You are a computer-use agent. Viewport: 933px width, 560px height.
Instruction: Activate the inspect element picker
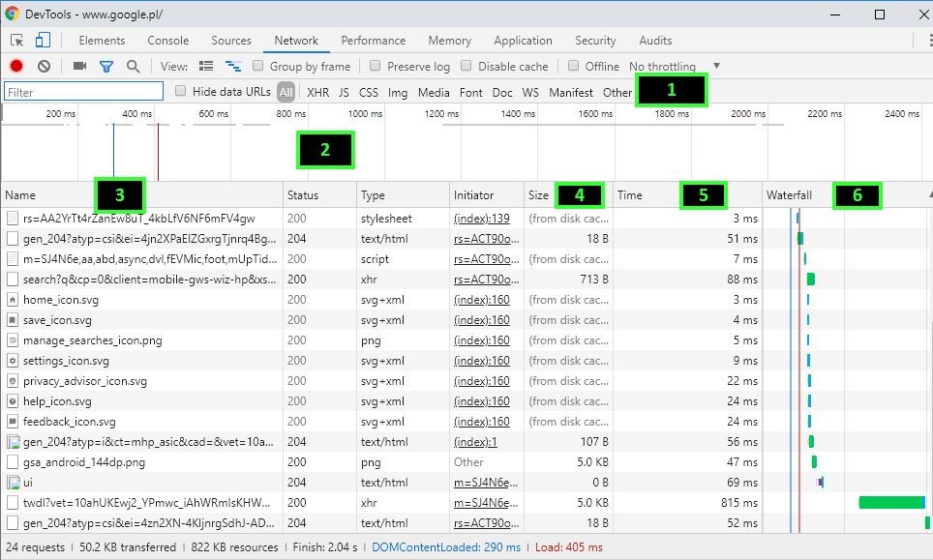tap(16, 41)
